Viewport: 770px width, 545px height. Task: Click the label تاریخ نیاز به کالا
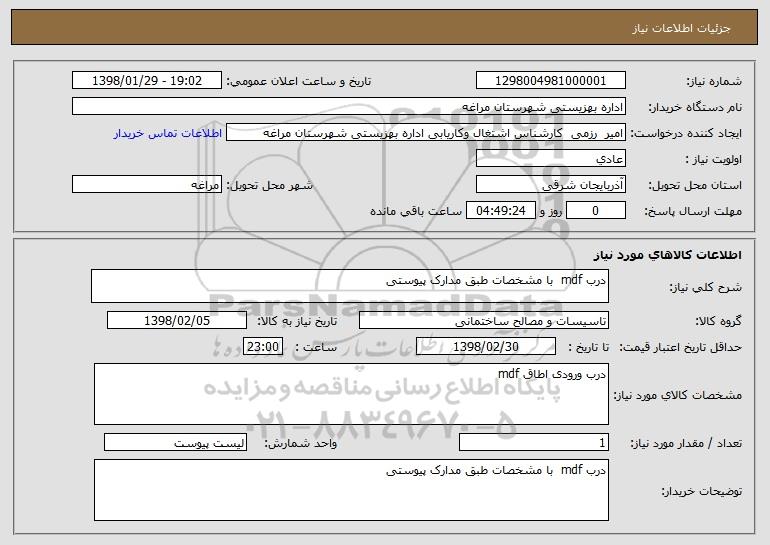click(297, 321)
